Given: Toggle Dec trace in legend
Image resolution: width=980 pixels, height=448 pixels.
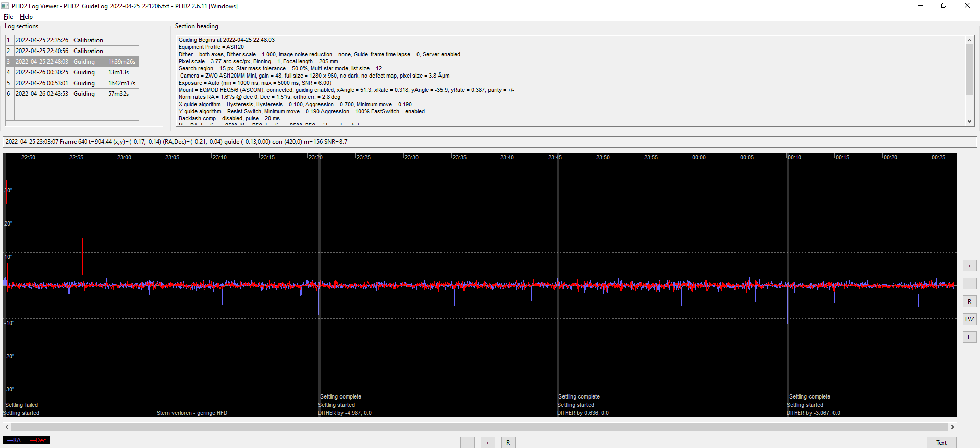Looking at the screenshot, I should (x=38, y=440).
